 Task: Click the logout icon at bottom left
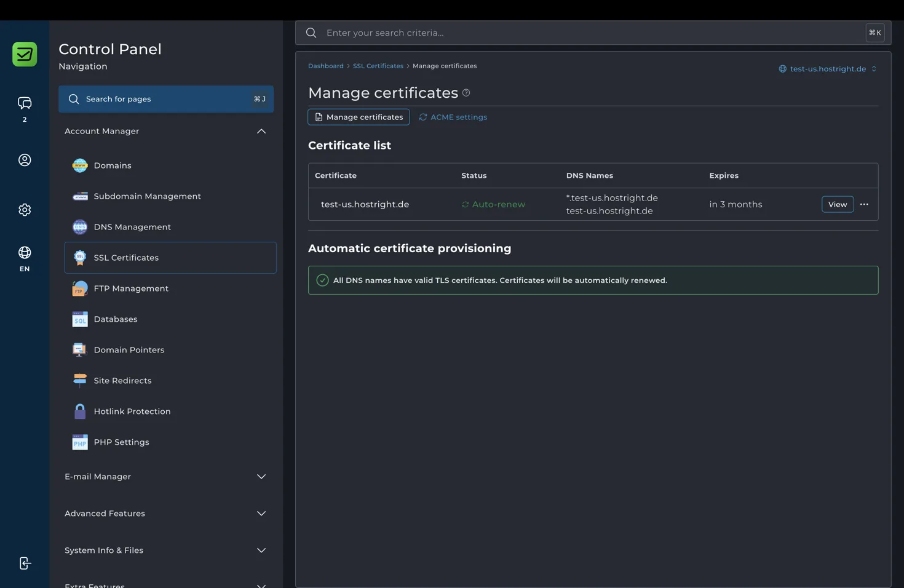(25, 563)
